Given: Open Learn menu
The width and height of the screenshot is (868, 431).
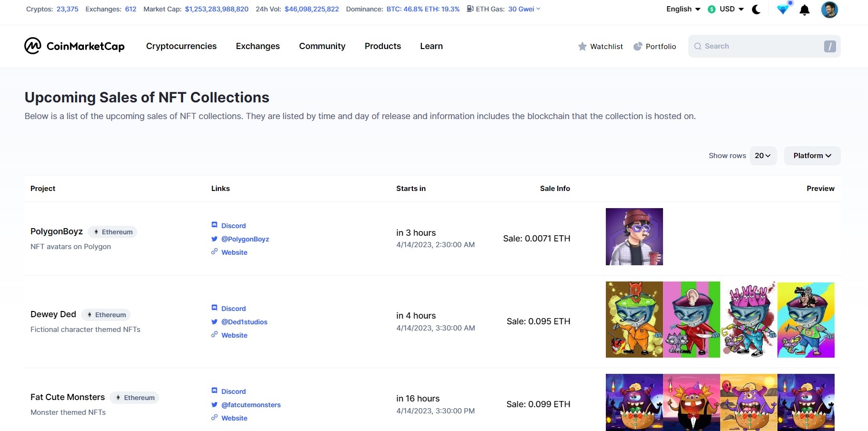Looking at the screenshot, I should [431, 46].
